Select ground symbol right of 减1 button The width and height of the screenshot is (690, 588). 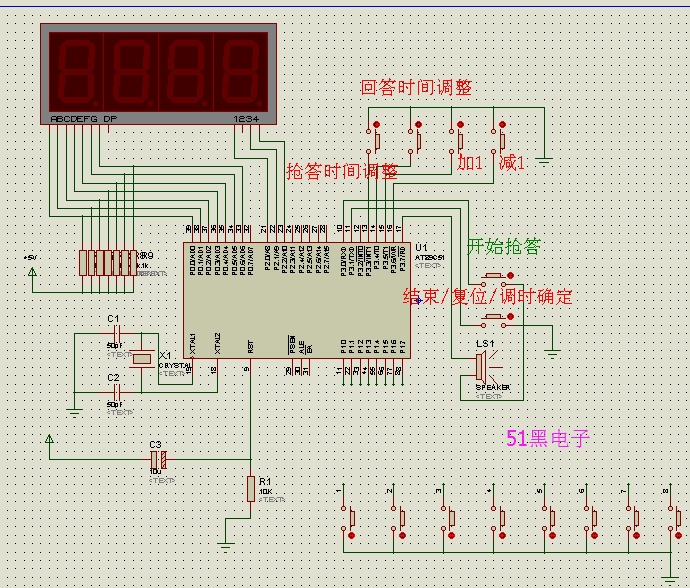pos(544,162)
